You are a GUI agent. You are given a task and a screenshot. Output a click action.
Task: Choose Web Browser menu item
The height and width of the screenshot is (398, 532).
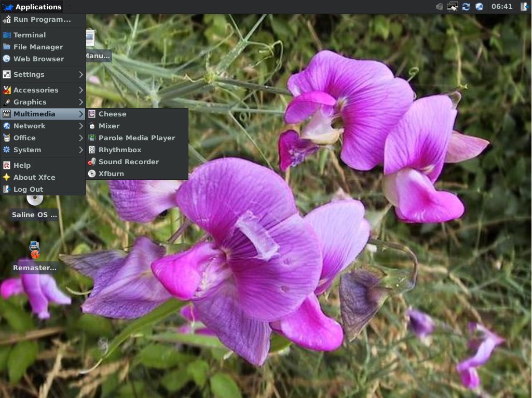tap(43, 59)
